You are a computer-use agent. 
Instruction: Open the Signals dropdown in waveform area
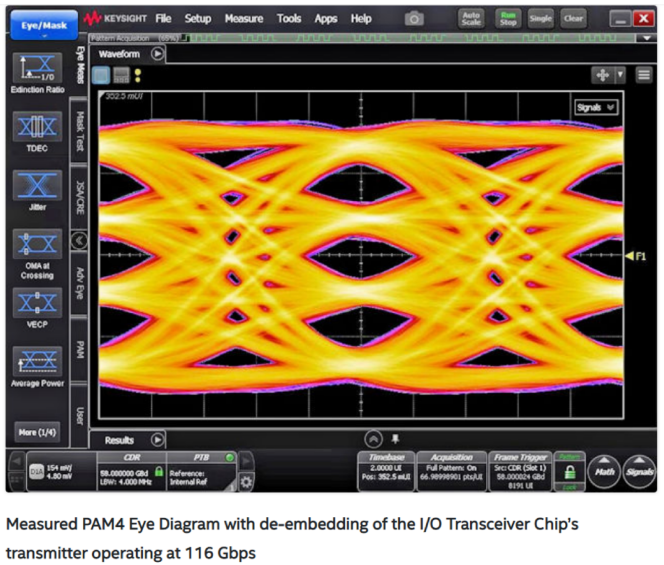coord(597,107)
